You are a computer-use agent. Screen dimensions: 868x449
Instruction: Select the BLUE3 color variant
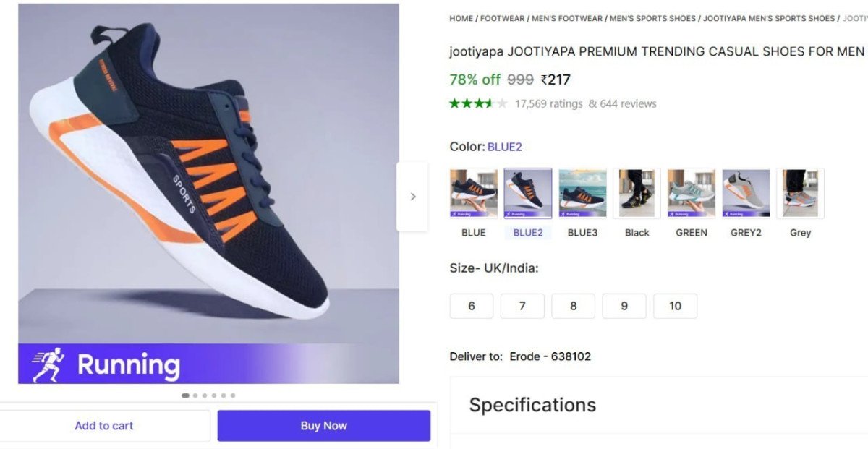pyautogui.click(x=582, y=192)
